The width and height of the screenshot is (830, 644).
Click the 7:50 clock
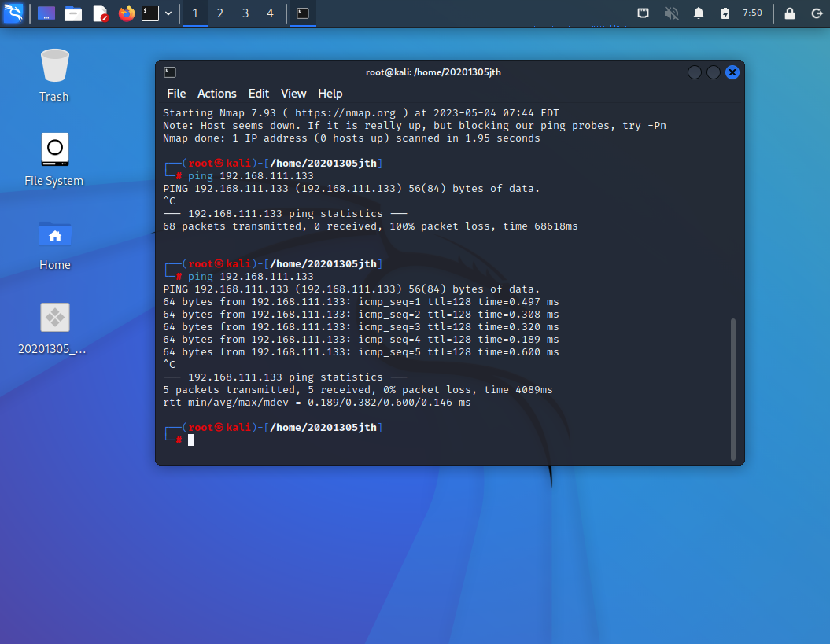point(752,13)
